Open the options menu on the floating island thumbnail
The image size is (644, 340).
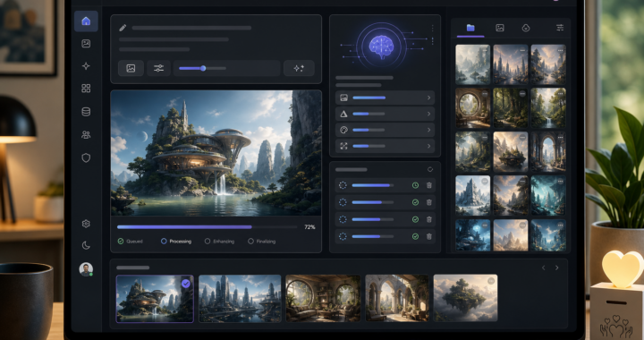(491, 281)
